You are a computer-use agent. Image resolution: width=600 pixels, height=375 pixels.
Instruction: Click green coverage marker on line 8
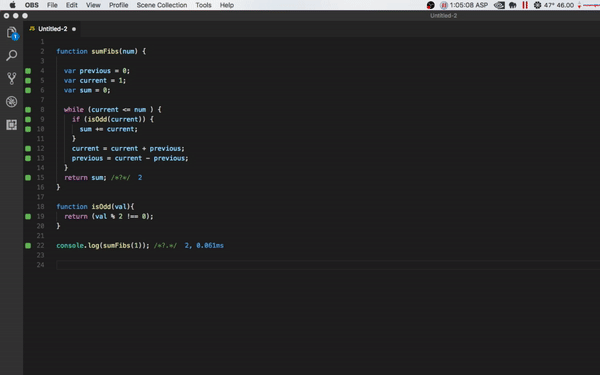point(28,110)
